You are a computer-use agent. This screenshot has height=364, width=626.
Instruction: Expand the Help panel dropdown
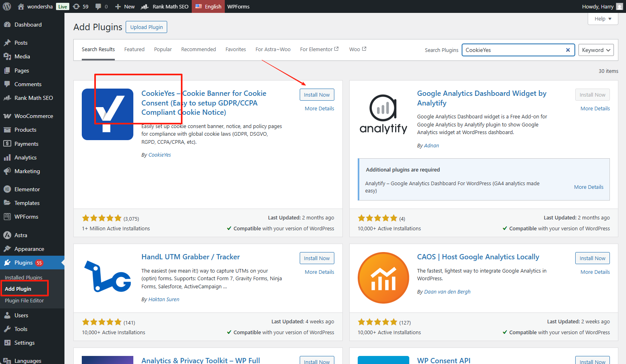click(x=603, y=19)
